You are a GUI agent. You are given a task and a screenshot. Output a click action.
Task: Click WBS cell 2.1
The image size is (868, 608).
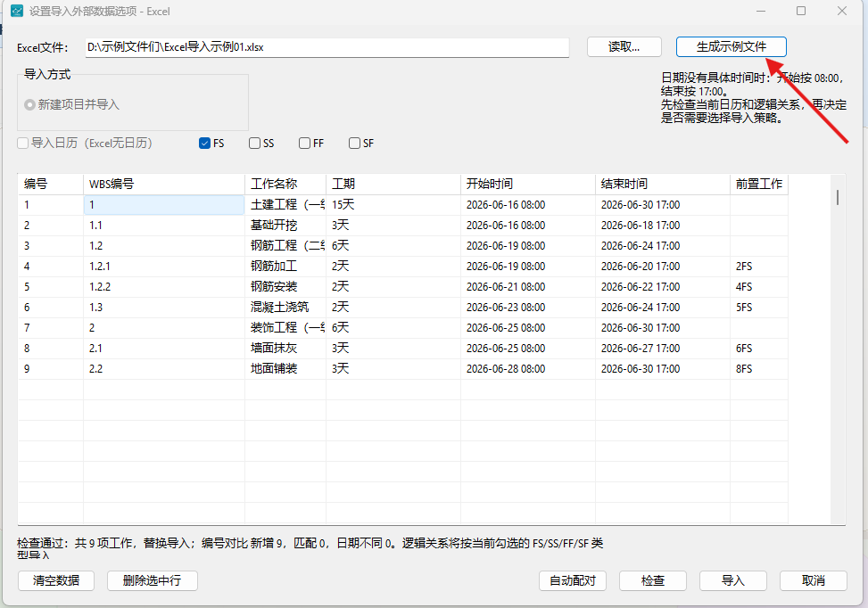click(164, 348)
